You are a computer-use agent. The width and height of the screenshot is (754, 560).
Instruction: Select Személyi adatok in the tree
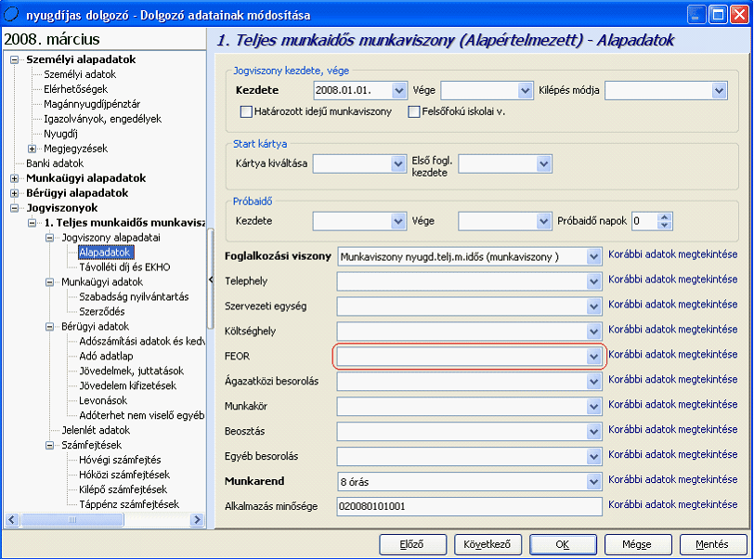click(80, 74)
